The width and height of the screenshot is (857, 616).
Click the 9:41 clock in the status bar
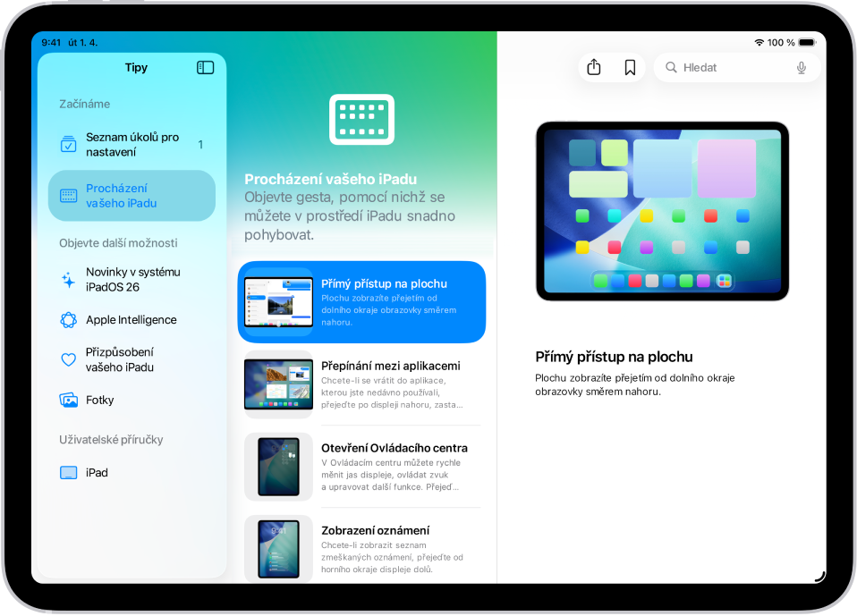(x=51, y=43)
